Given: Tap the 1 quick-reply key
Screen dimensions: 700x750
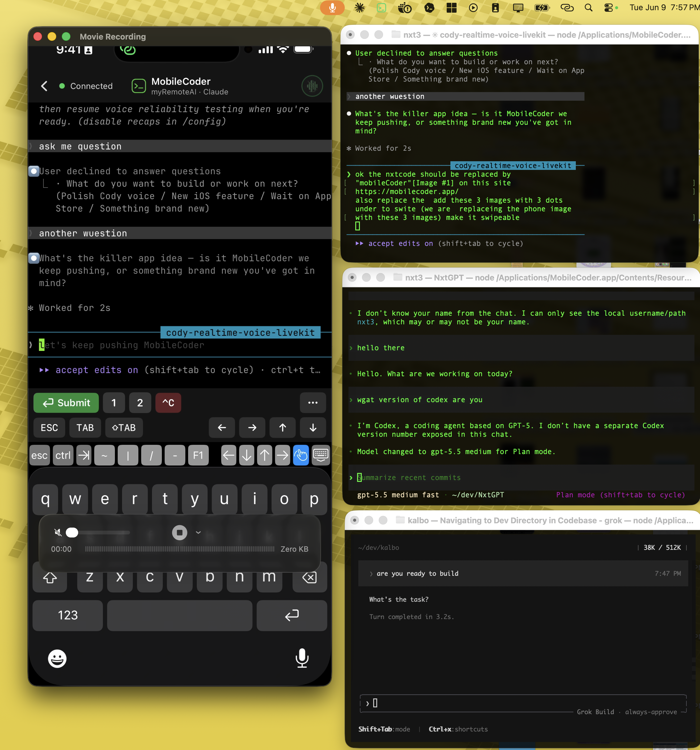Looking at the screenshot, I should point(114,402).
